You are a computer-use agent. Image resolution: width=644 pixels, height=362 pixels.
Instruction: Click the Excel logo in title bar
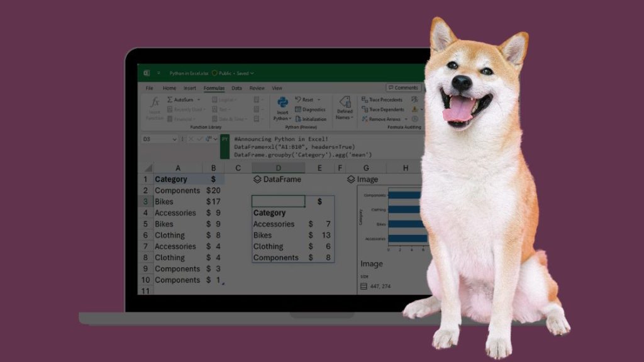tap(147, 73)
